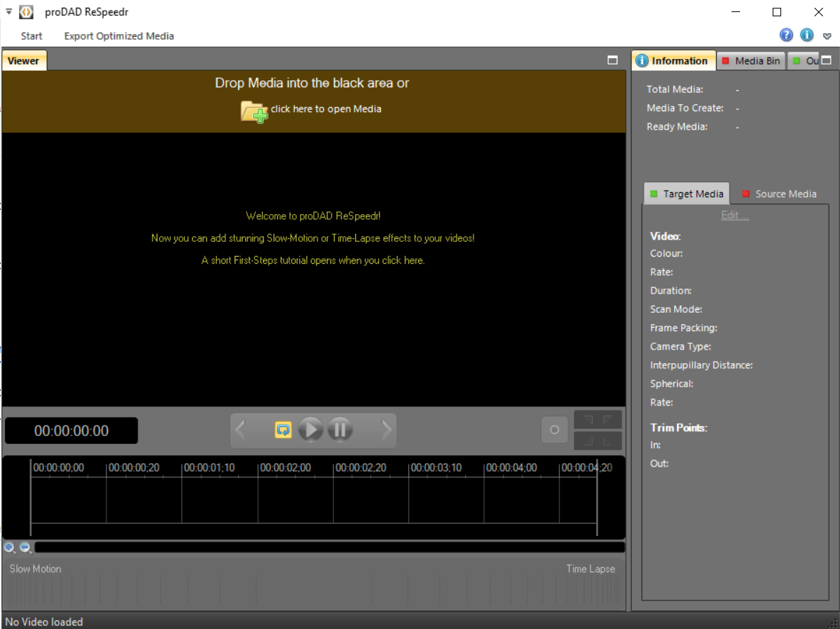Click the upper trim corner markers button
This screenshot has height=629, width=840.
(x=598, y=420)
